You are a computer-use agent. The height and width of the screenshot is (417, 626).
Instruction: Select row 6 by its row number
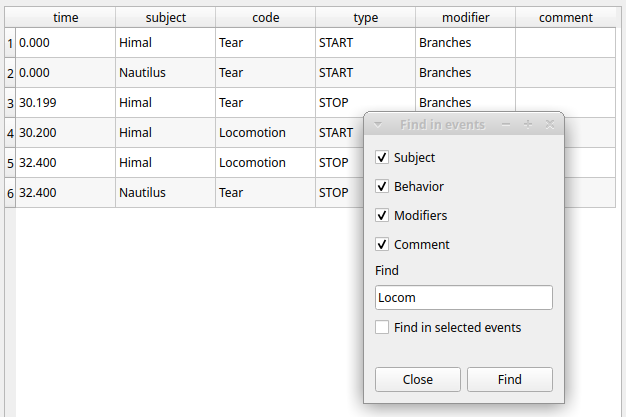[10, 193]
